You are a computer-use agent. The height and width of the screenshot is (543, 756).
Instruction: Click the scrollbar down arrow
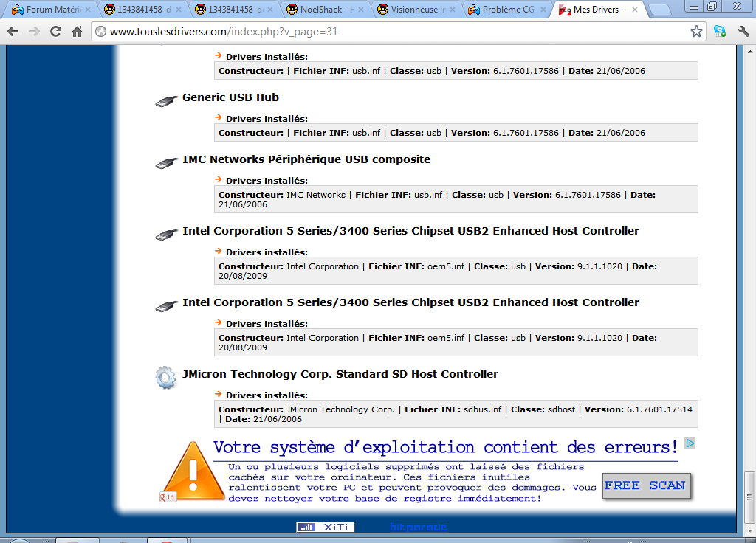[750, 530]
